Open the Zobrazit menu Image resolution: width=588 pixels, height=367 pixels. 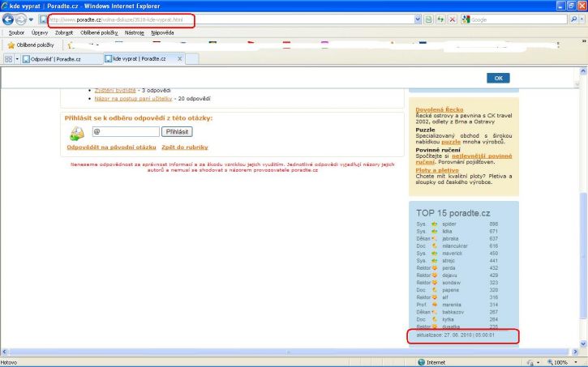[64, 32]
